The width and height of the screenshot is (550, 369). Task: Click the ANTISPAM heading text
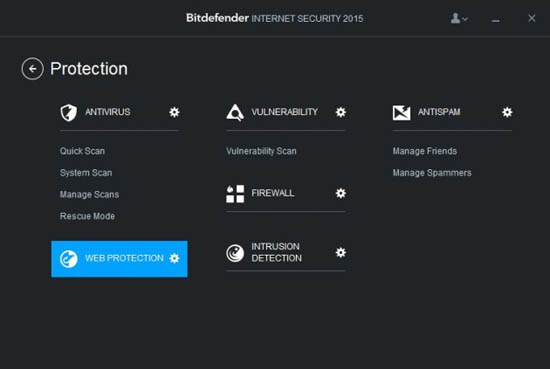(x=439, y=112)
